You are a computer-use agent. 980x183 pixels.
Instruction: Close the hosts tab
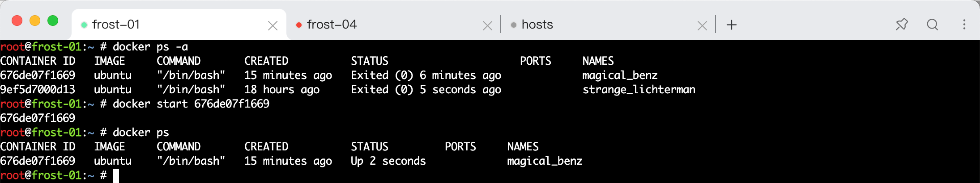click(x=703, y=26)
